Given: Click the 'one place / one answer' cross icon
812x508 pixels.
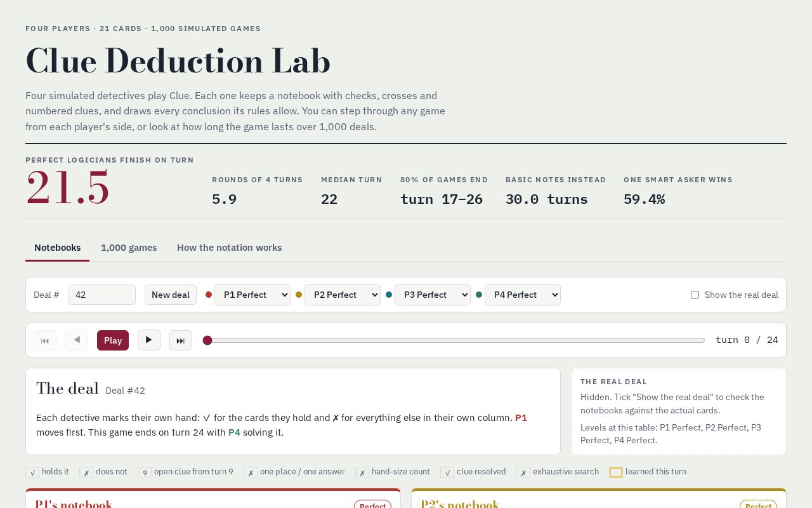Looking at the screenshot, I should pyautogui.click(x=251, y=472).
